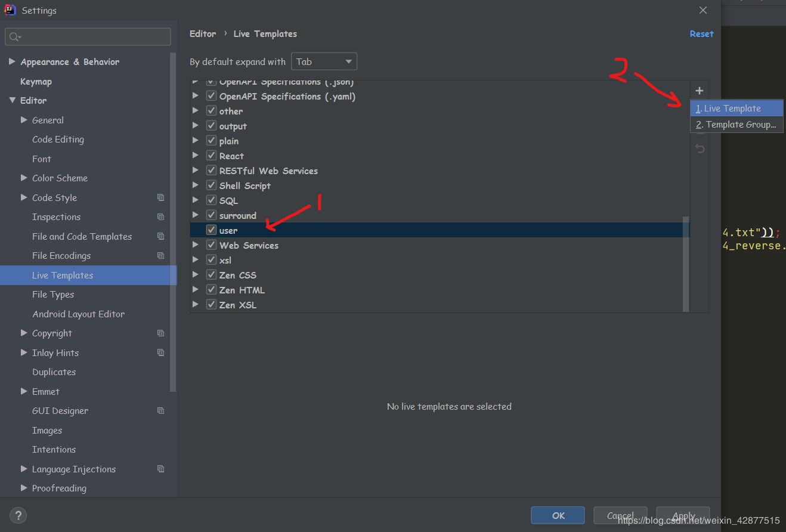
Task: Open the Intentions settings page
Action: (x=54, y=450)
